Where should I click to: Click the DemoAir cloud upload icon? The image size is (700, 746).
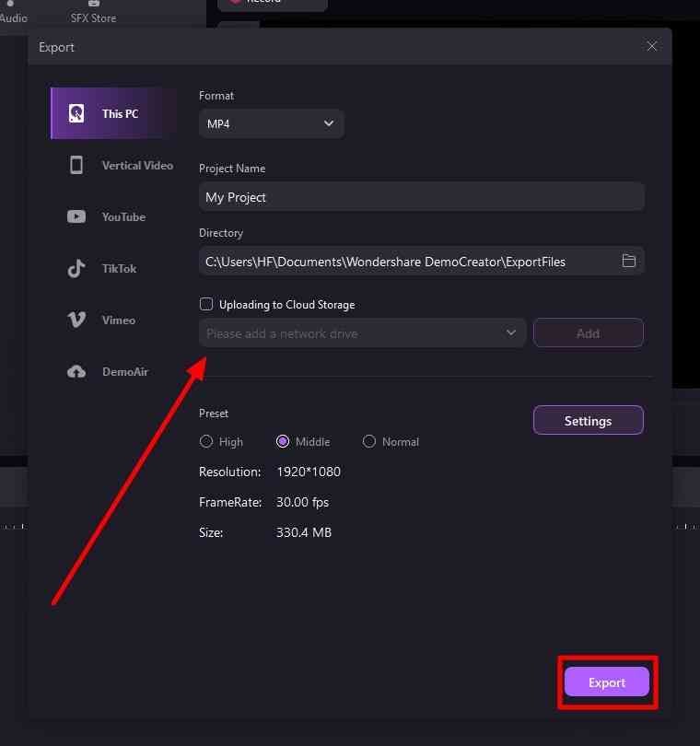coord(76,371)
